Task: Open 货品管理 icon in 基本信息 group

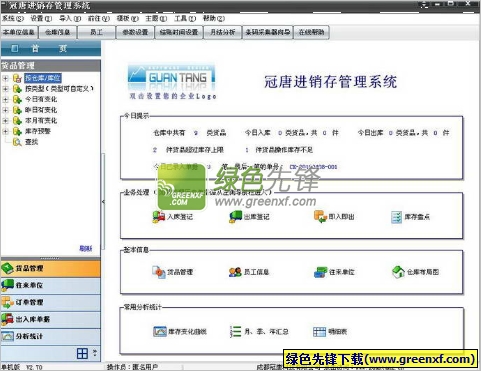Action: [158, 272]
